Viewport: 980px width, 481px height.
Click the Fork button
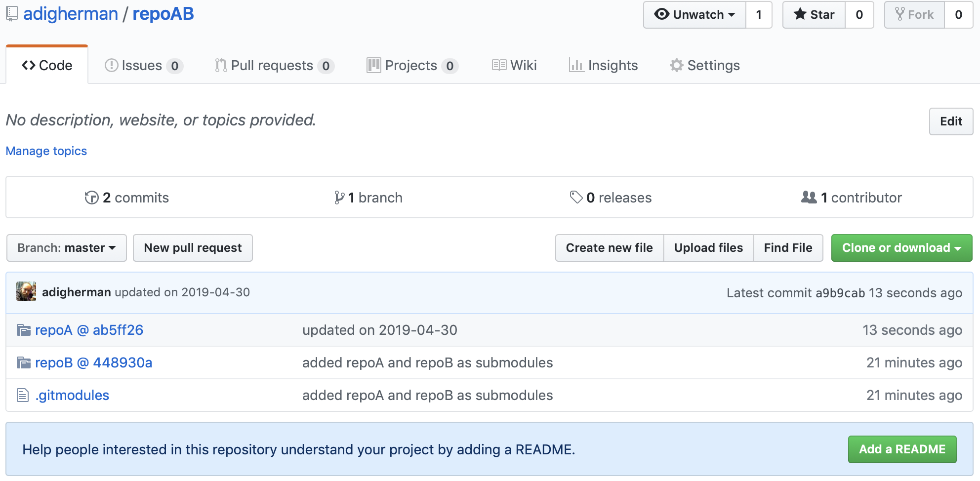pyautogui.click(x=914, y=15)
